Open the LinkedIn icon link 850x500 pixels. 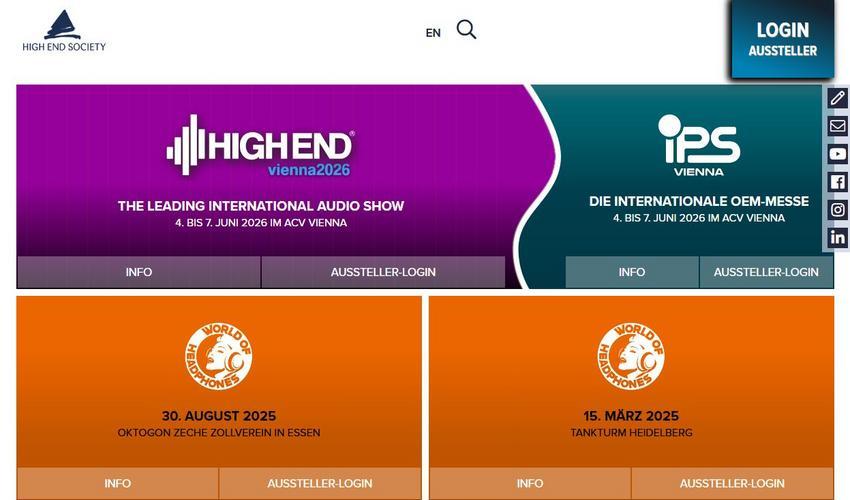(838, 237)
